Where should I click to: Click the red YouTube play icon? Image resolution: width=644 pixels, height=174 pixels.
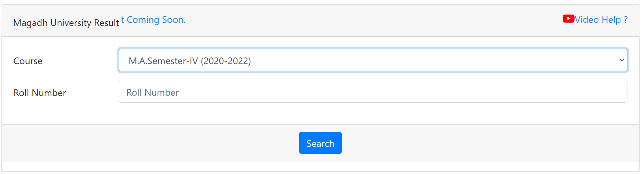tap(568, 19)
